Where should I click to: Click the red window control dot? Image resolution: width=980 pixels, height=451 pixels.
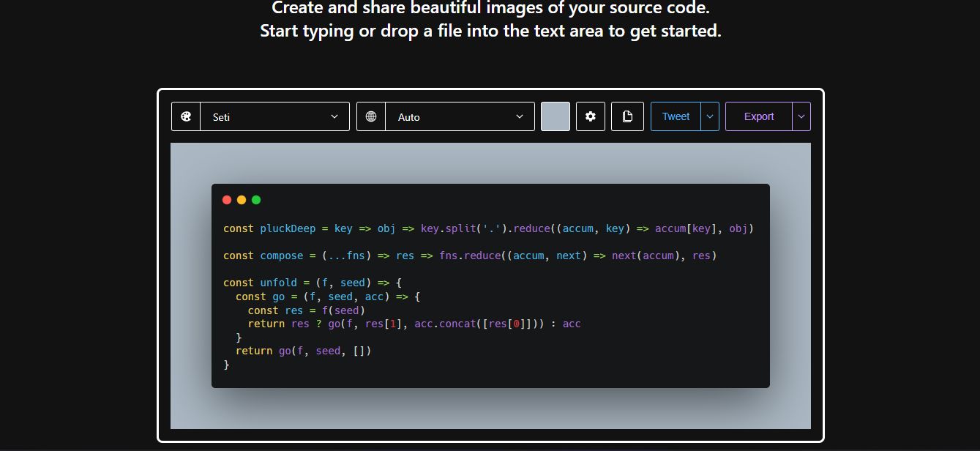click(227, 200)
